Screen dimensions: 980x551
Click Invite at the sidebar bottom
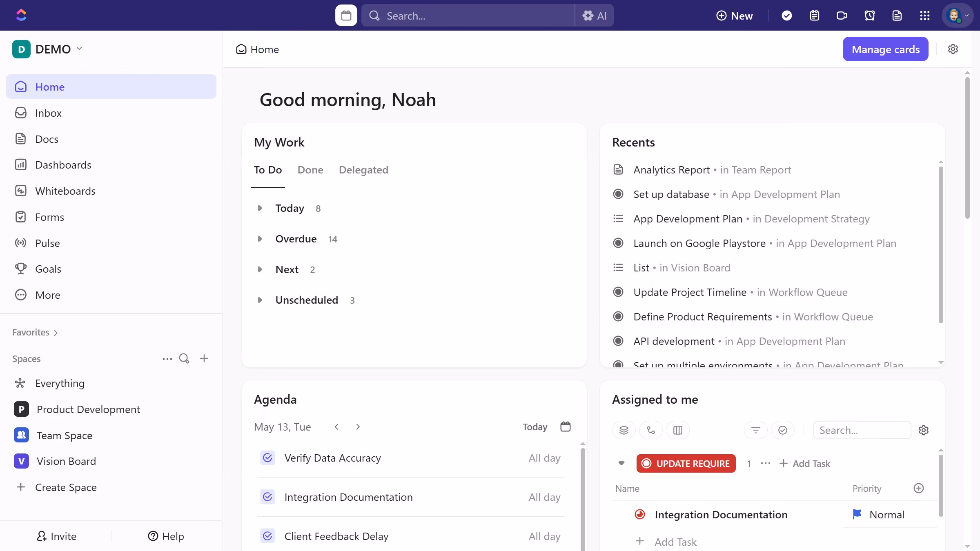click(x=56, y=536)
